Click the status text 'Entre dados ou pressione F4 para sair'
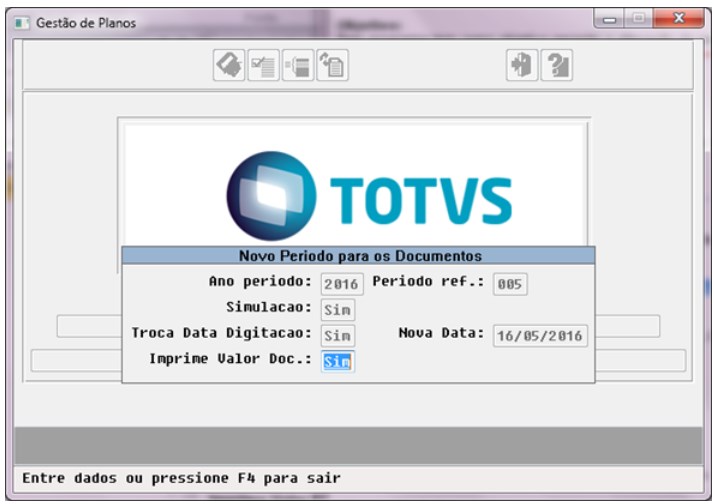The width and height of the screenshot is (714, 504). coord(181,479)
